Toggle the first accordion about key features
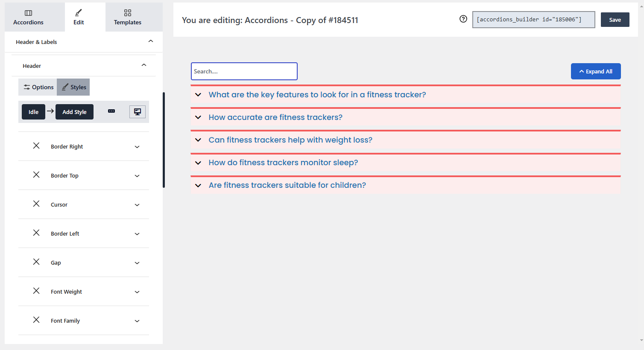The width and height of the screenshot is (644, 350). point(317,95)
